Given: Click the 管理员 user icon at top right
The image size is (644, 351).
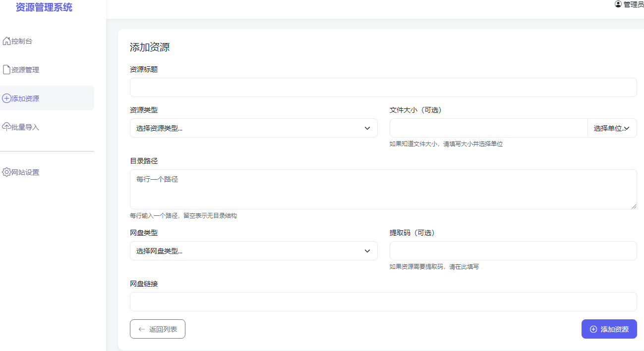Looking at the screenshot, I should 617,4.
